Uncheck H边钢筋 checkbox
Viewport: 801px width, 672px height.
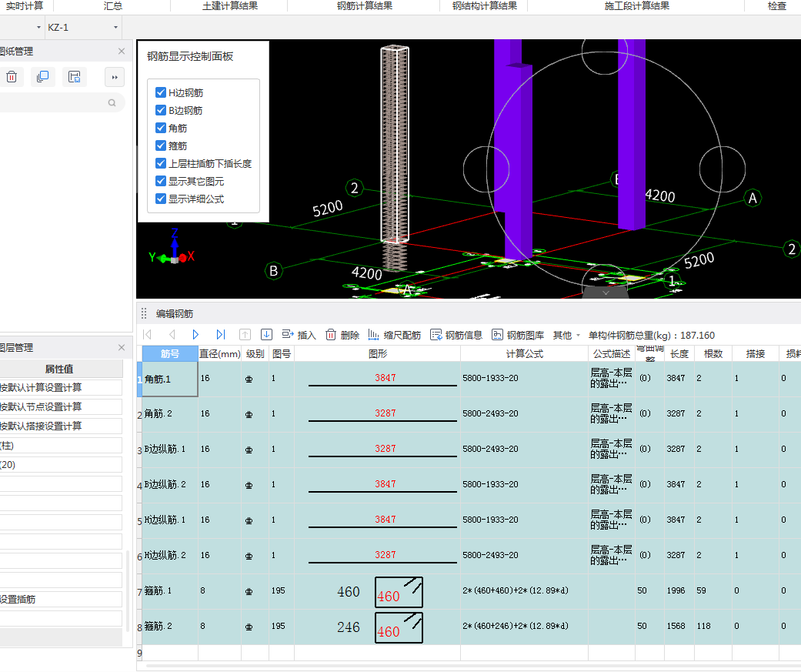[x=160, y=92]
